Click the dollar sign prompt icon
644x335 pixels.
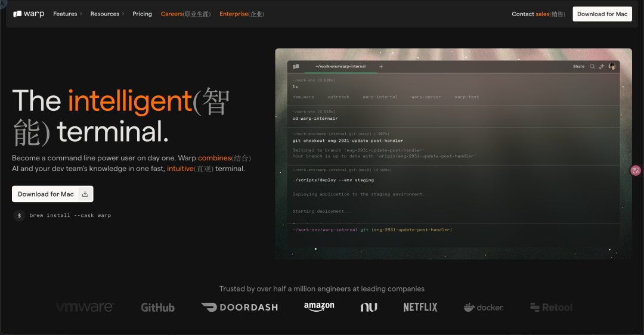point(19,216)
